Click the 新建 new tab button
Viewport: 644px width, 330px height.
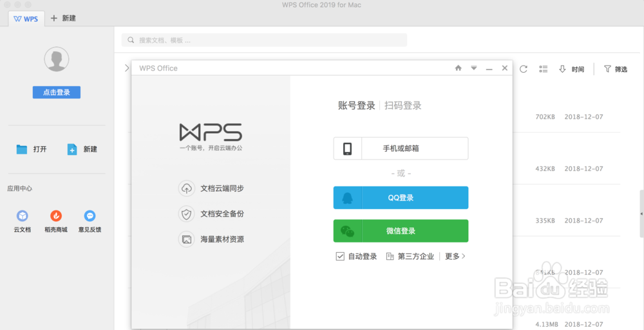(x=63, y=19)
